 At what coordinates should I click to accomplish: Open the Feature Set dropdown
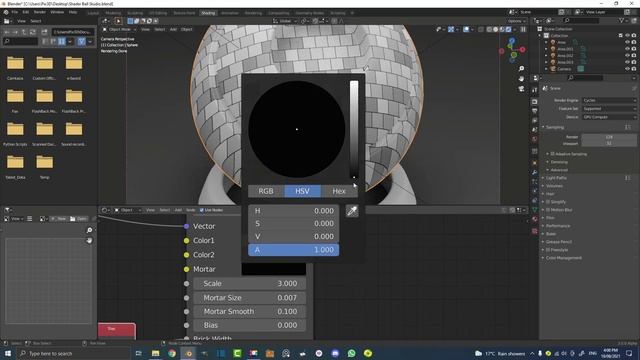click(609, 109)
